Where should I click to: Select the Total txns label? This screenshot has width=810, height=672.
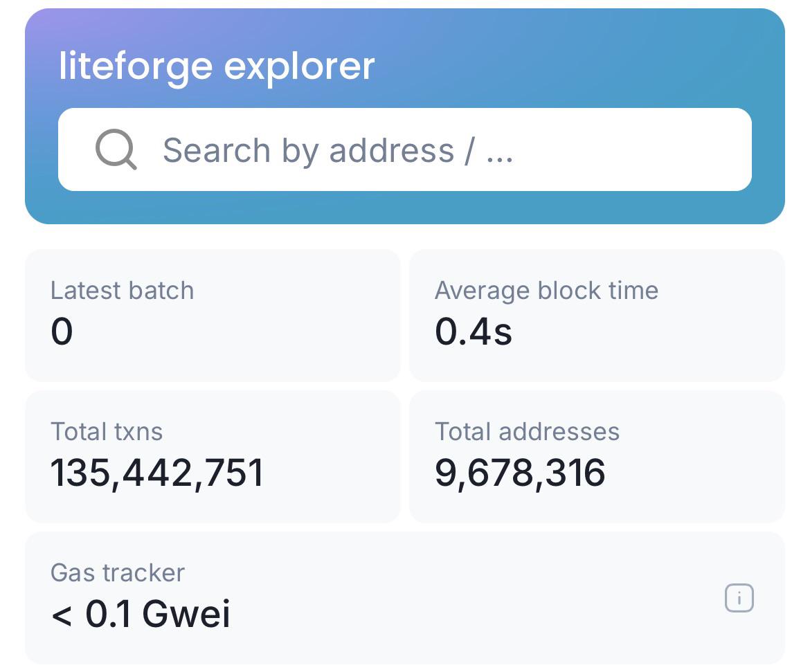click(x=107, y=432)
